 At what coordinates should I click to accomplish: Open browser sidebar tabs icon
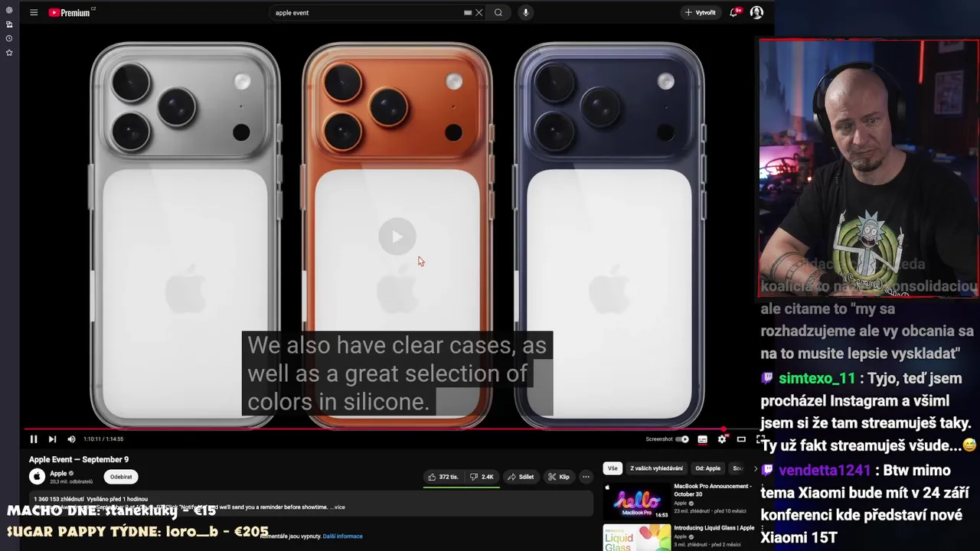(x=9, y=24)
